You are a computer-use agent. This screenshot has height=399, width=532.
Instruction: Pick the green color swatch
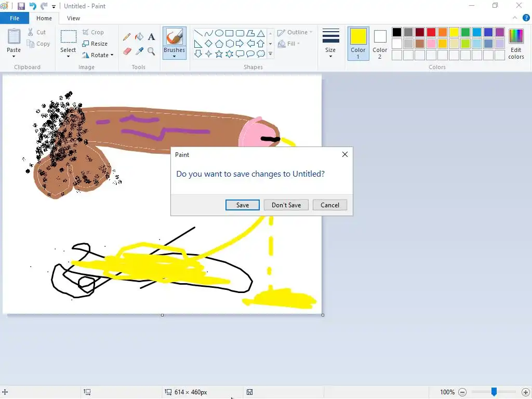pyautogui.click(x=465, y=32)
